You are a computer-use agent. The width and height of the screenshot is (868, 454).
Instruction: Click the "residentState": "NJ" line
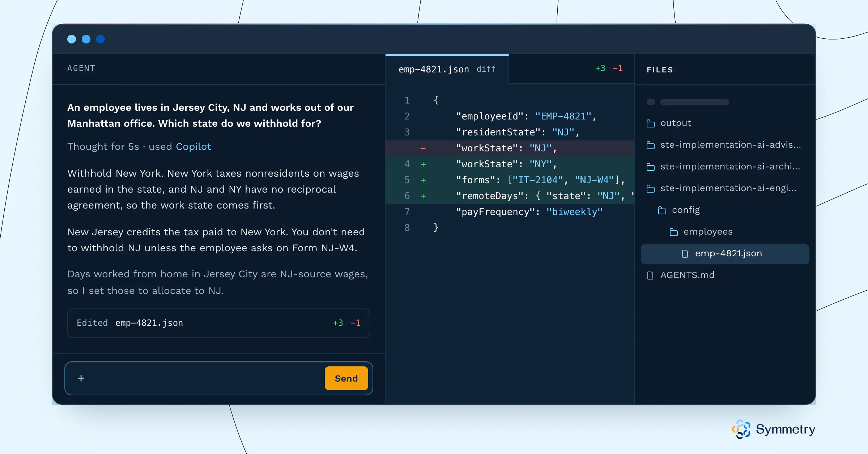[x=510, y=132]
